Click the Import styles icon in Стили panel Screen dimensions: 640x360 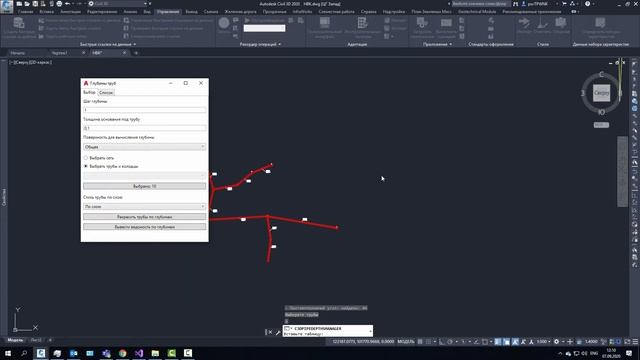point(524,22)
